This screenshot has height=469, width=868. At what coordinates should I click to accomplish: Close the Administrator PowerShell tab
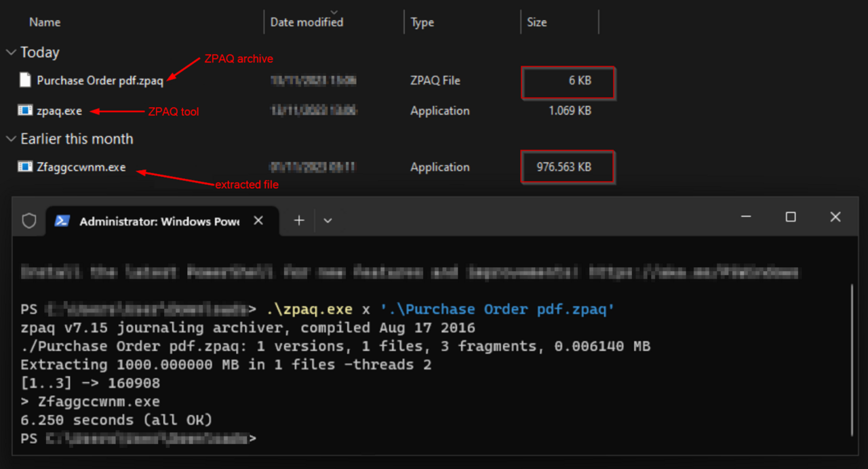pyautogui.click(x=258, y=221)
